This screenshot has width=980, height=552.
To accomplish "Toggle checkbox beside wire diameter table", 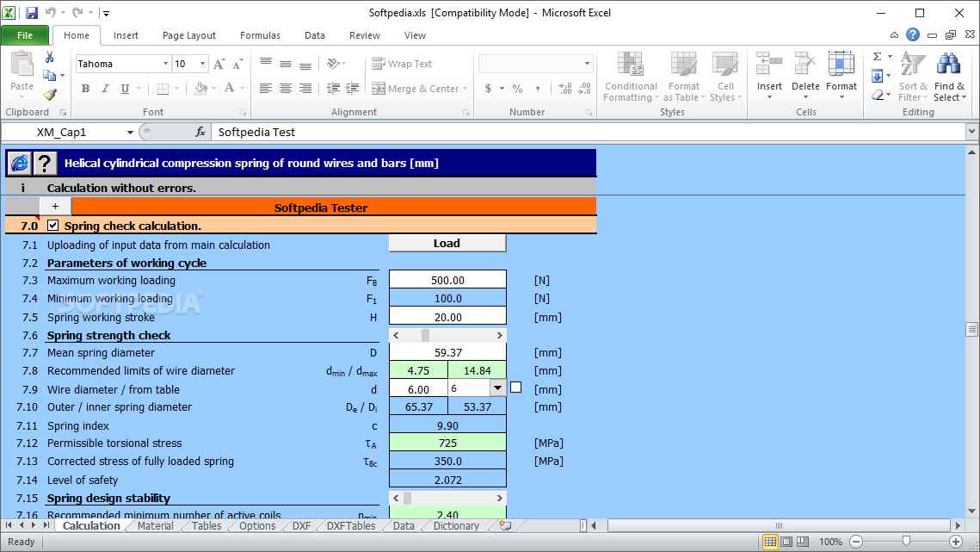I will coord(515,388).
